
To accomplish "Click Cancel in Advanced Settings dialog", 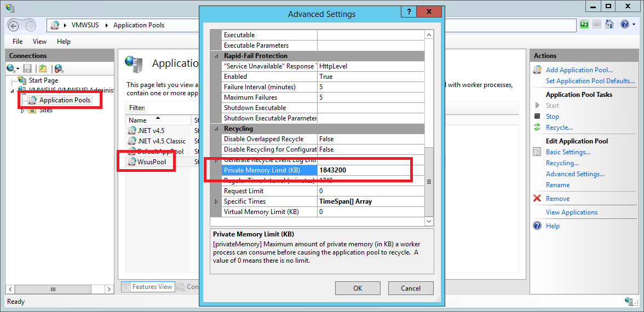I will 411,288.
